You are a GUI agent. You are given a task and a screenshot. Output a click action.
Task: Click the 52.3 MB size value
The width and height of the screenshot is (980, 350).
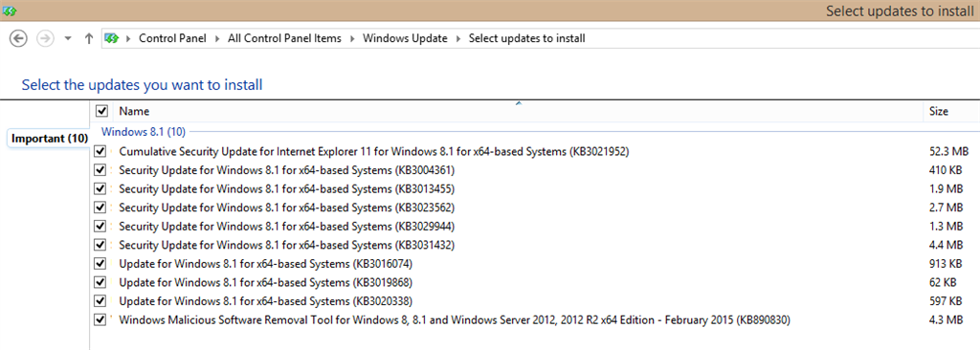(948, 151)
